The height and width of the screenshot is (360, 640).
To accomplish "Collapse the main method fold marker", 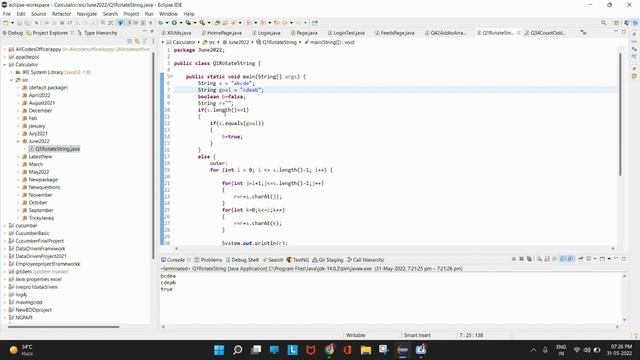I will coord(171,76).
